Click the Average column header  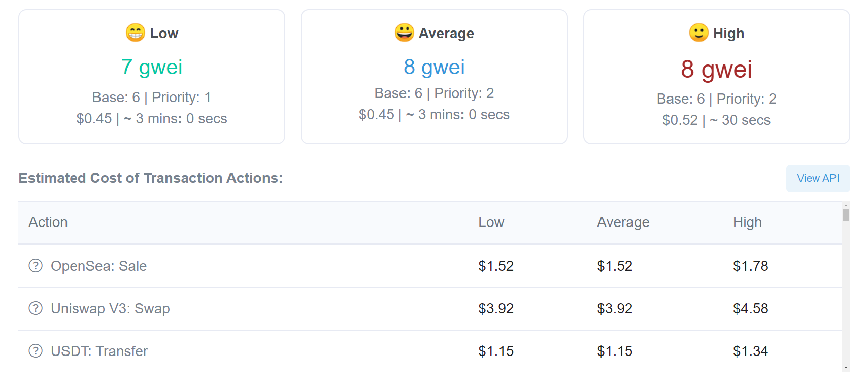[623, 222]
